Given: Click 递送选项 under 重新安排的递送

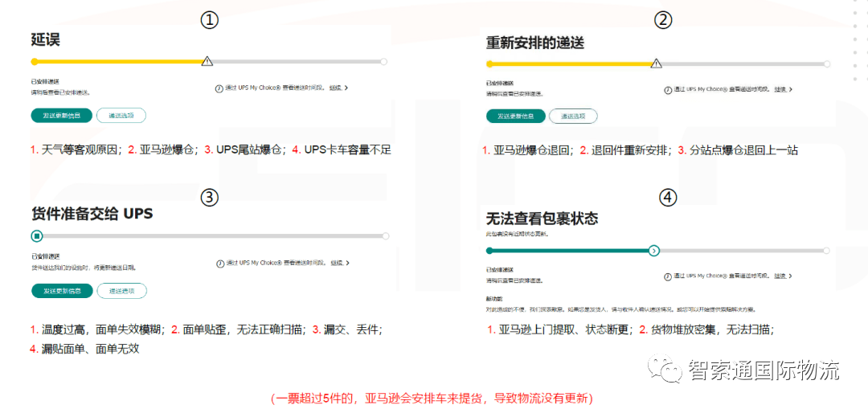Looking at the screenshot, I should tap(574, 117).
